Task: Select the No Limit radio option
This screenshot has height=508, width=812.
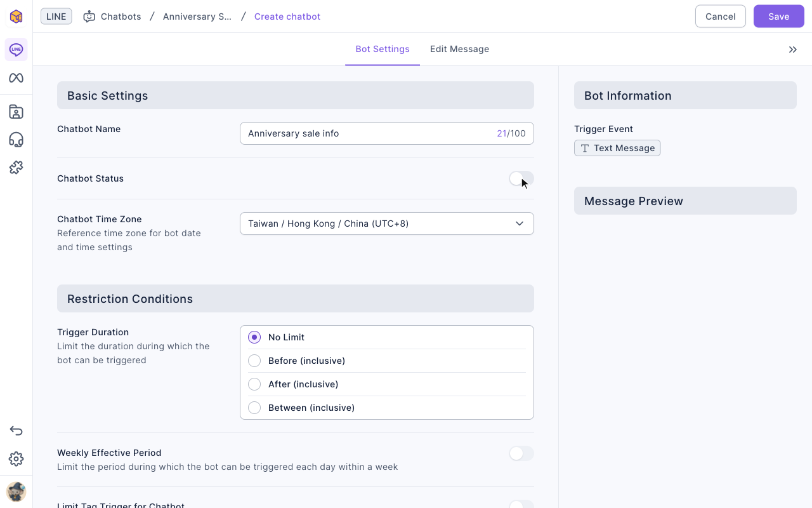Action: pos(254,337)
